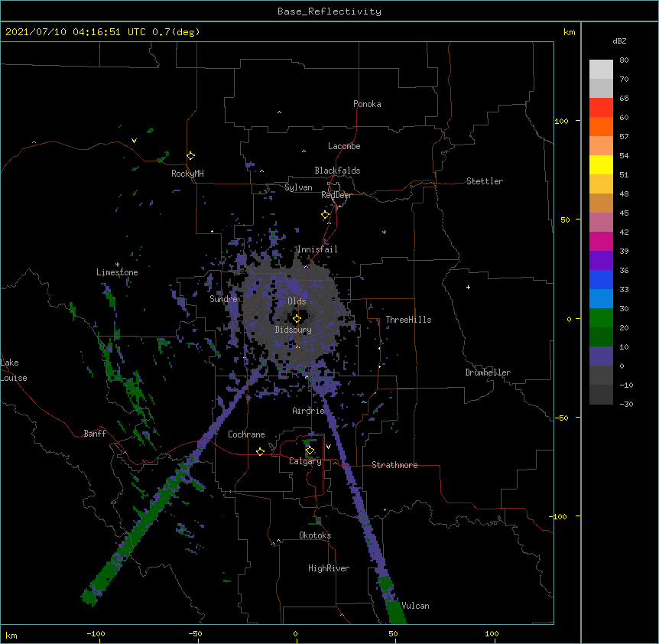Click the Vulcan town label

[x=415, y=606]
